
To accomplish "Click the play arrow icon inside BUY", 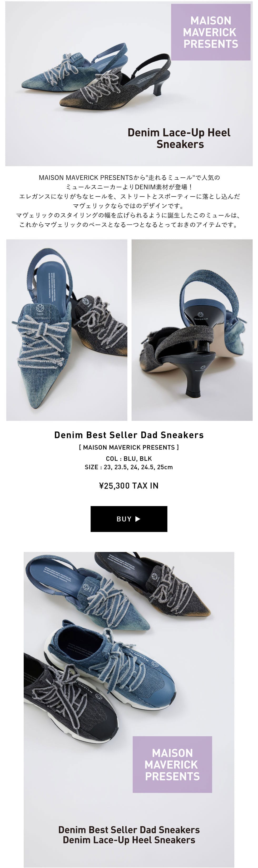I will [x=138, y=519].
